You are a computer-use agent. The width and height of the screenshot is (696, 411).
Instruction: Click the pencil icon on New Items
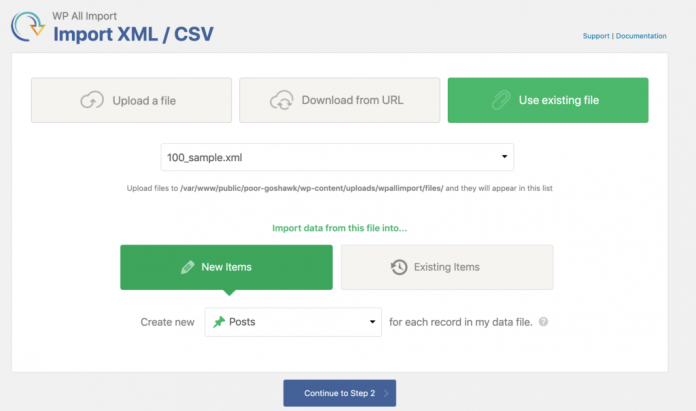coord(188,267)
